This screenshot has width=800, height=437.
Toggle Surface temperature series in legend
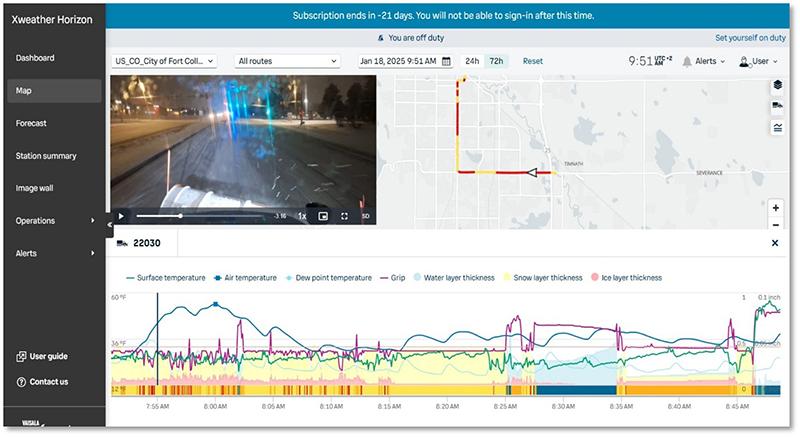[x=165, y=278]
